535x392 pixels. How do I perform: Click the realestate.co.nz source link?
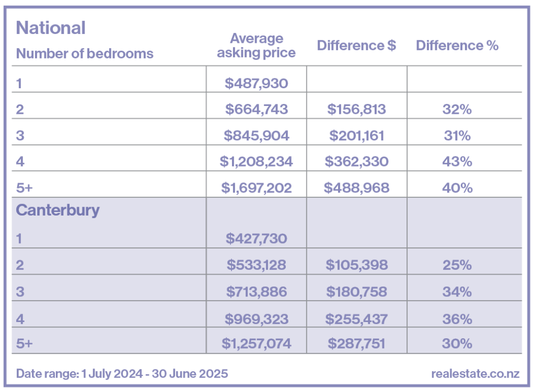pyautogui.click(x=476, y=374)
